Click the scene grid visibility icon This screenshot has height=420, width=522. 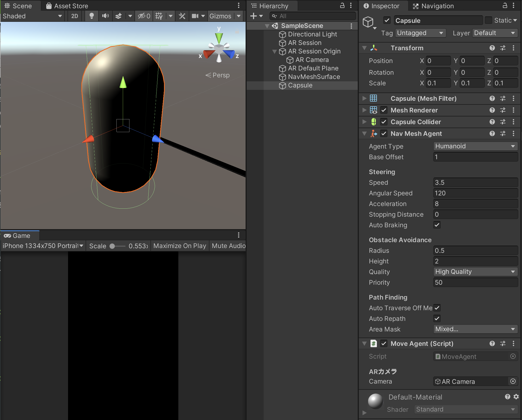pos(159,16)
